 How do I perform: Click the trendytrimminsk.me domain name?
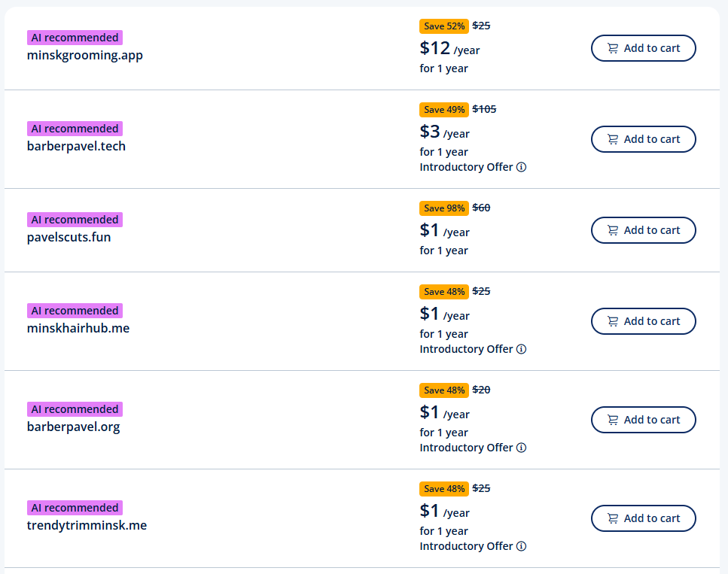point(87,525)
